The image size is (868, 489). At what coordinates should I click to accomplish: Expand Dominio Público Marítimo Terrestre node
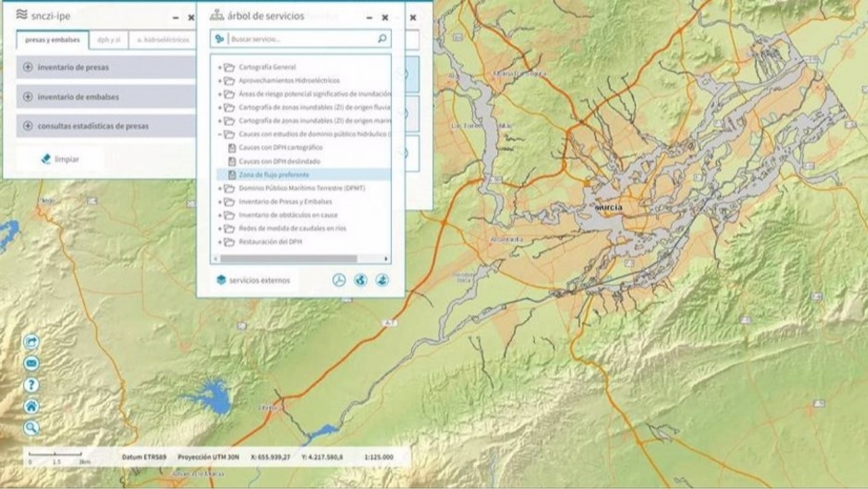219,188
